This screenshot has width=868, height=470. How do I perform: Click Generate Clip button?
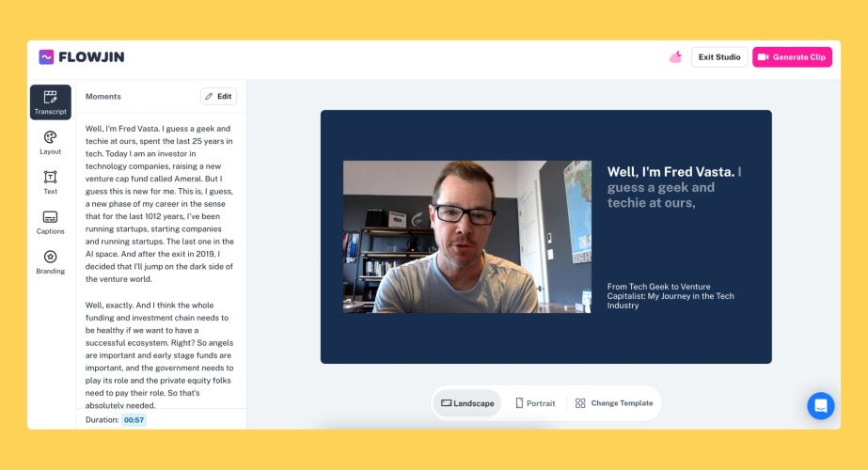(x=792, y=57)
